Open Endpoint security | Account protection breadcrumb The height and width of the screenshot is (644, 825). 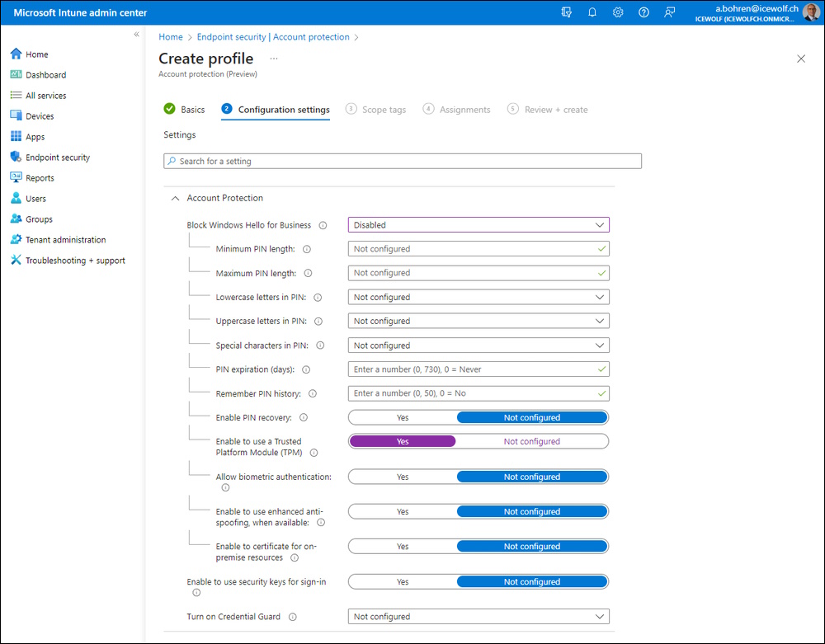tap(273, 37)
